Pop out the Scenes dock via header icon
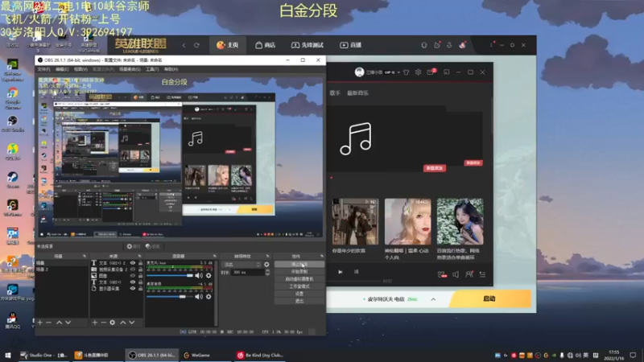 pos(85,256)
